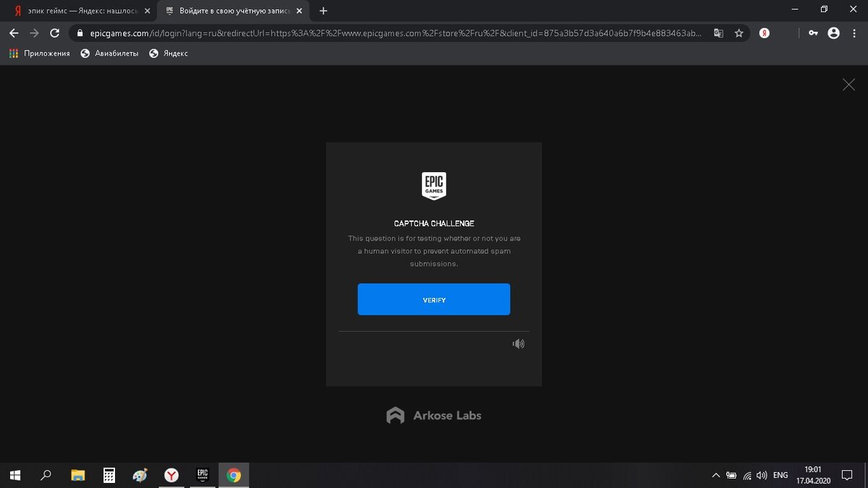Close the login overlay with the X
Viewport: 868px width, 488px height.
(x=848, y=85)
